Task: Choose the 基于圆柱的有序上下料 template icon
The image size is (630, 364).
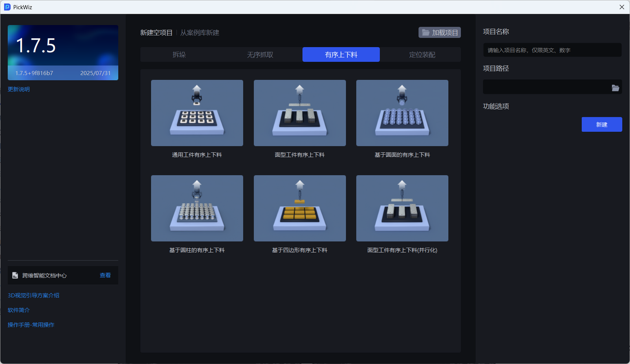Action: [197, 208]
